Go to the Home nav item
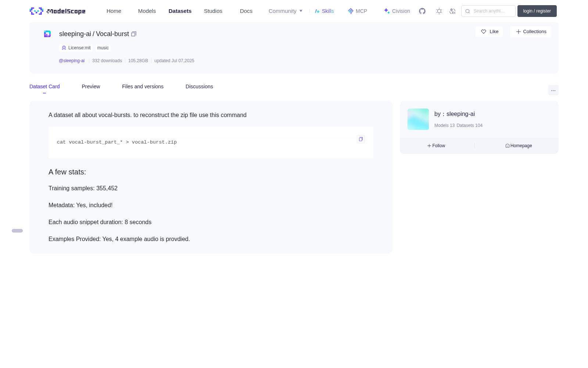The height and width of the screenshot is (368, 588). click(x=114, y=11)
